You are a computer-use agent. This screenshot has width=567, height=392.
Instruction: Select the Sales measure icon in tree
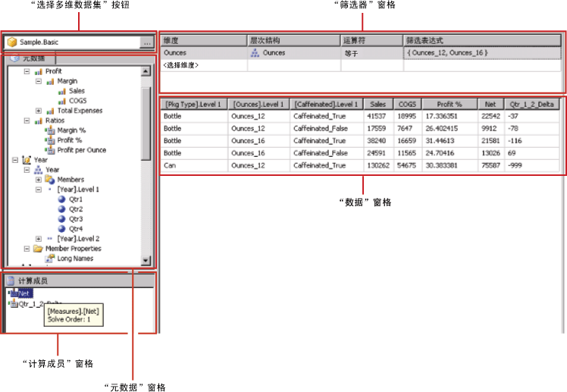click(x=62, y=91)
